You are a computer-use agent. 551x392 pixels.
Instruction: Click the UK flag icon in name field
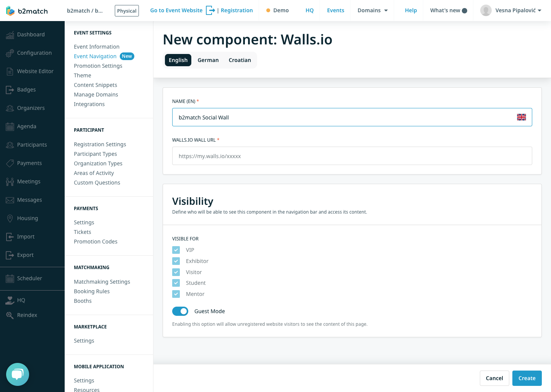click(x=522, y=117)
